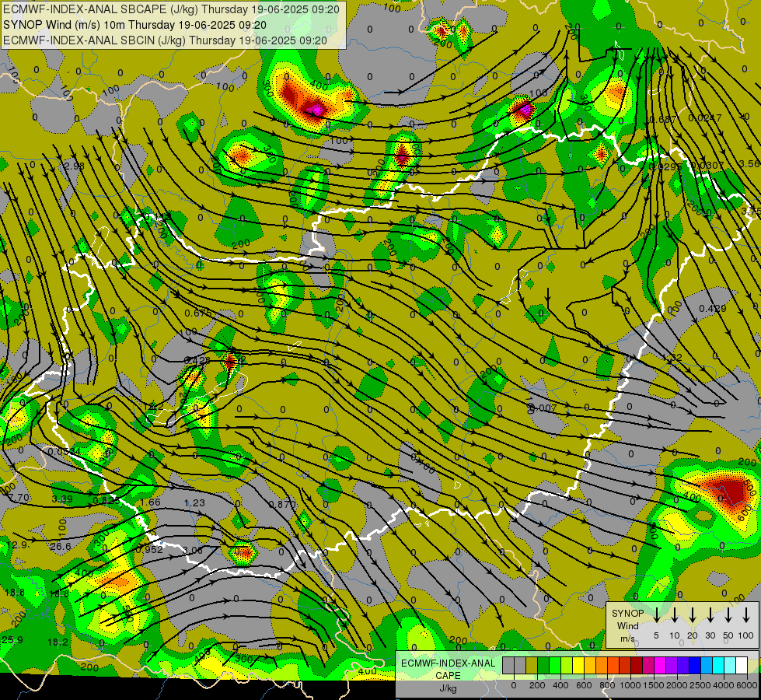Click the station value 0.007 on map
This screenshot has width=761, height=700.
coord(543,408)
